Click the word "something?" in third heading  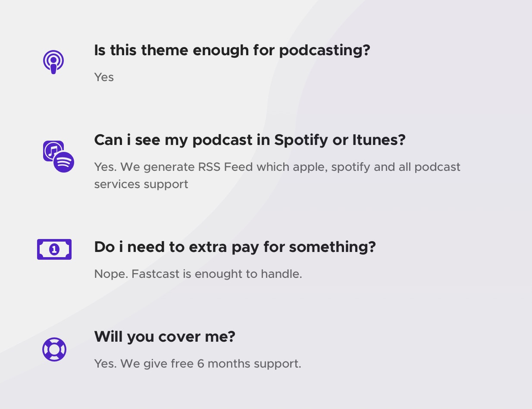(332, 247)
